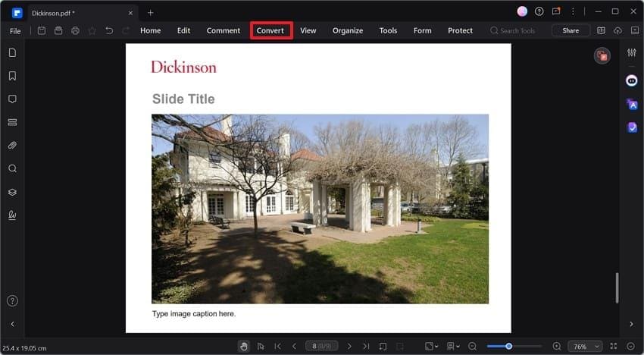Click the reading mode book icon

pos(601,30)
